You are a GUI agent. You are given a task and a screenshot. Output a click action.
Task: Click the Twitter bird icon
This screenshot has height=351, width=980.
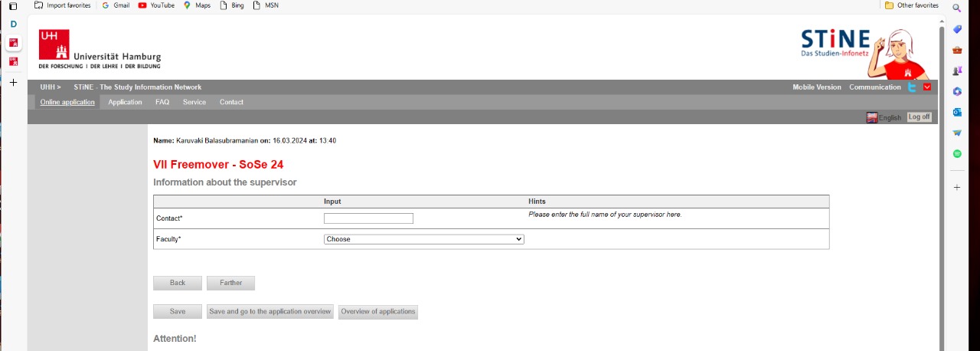point(912,87)
